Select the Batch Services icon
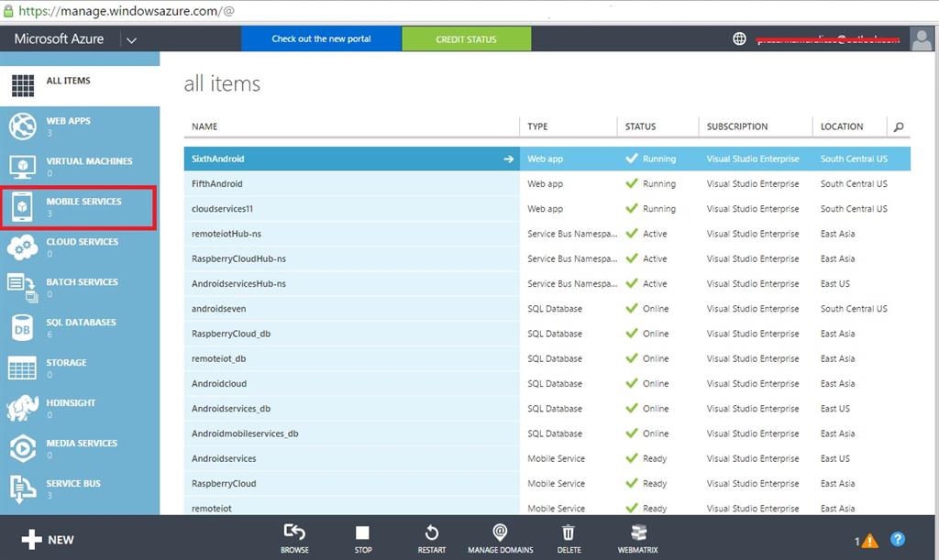The height and width of the screenshot is (560, 939). click(x=23, y=287)
